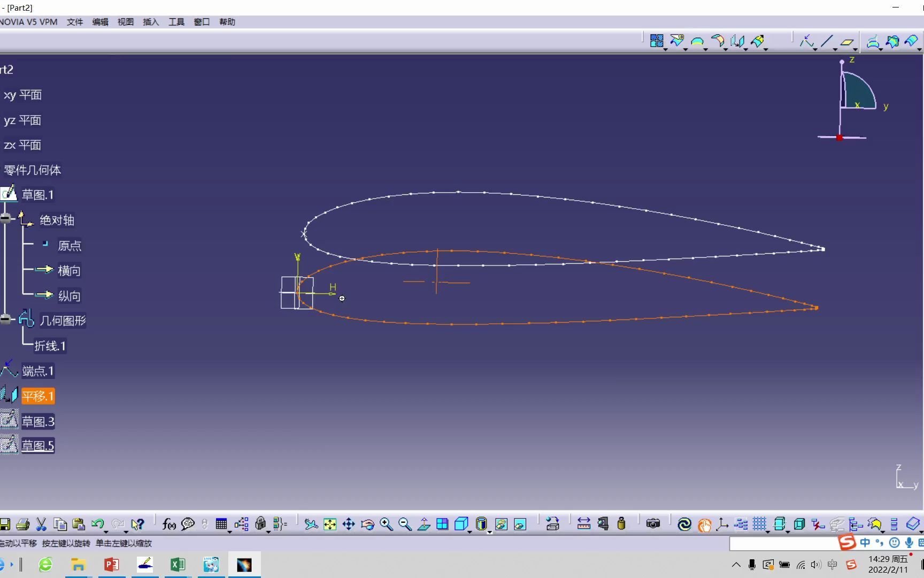Click the Save icon in bottom toolbar
924x578 pixels.
(5, 524)
